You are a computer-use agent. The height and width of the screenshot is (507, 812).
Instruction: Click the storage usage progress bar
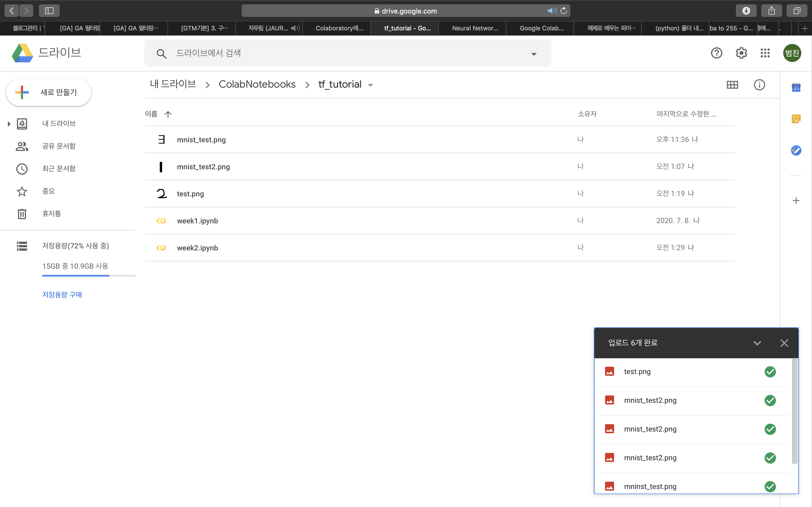click(x=88, y=276)
